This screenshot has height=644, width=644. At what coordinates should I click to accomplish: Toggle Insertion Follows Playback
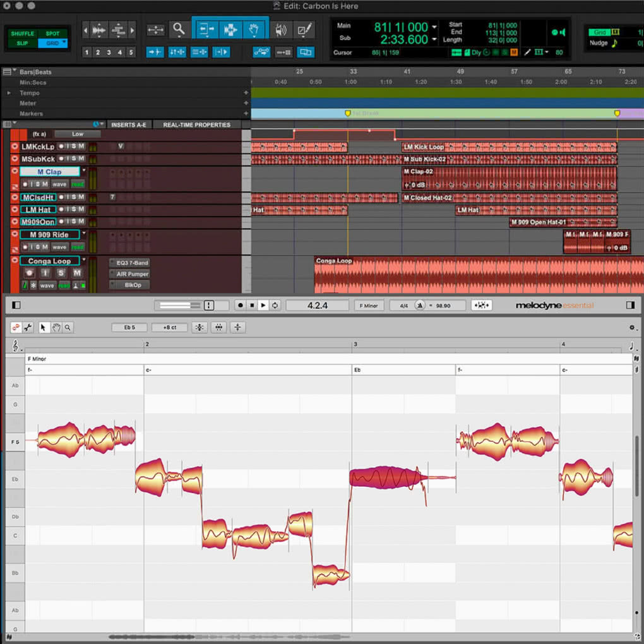coord(221,52)
